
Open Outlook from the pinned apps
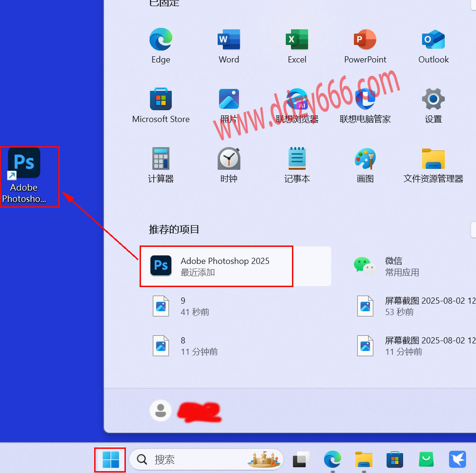point(433,45)
